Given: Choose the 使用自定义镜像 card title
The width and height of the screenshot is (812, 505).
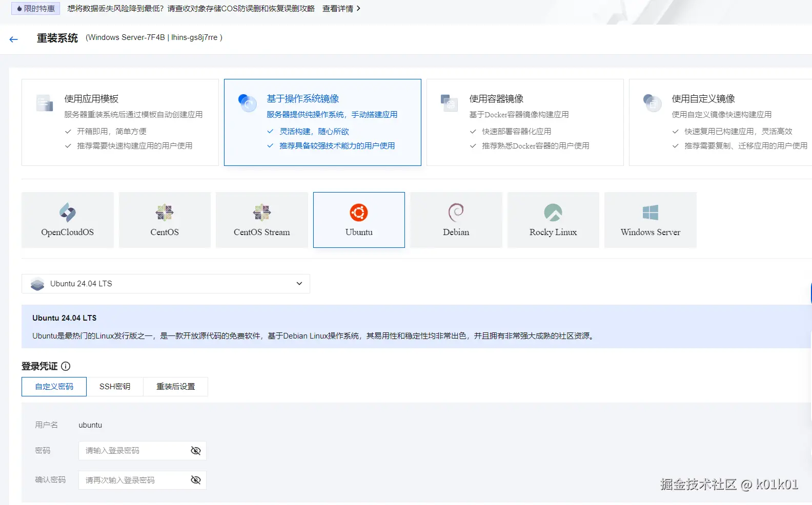Looking at the screenshot, I should [x=703, y=99].
